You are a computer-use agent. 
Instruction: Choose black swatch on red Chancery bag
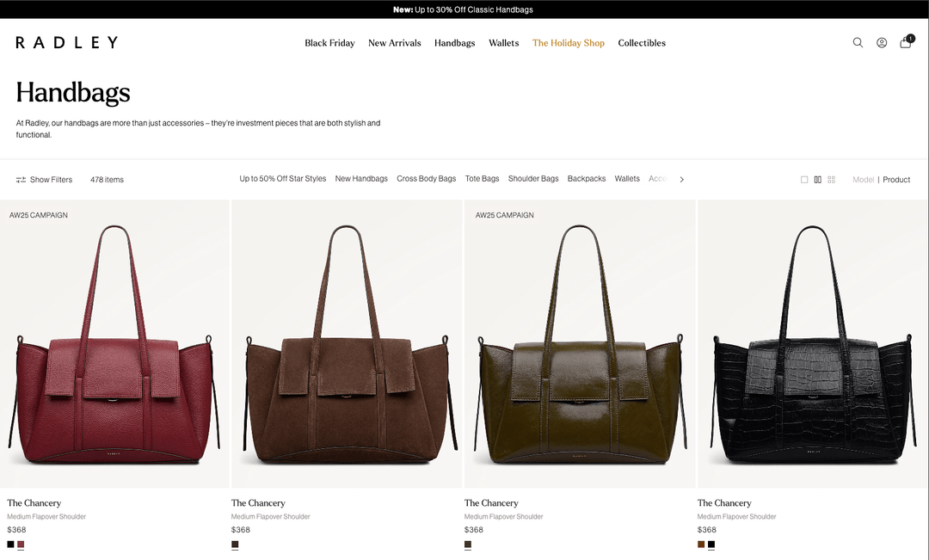pyautogui.click(x=10, y=545)
